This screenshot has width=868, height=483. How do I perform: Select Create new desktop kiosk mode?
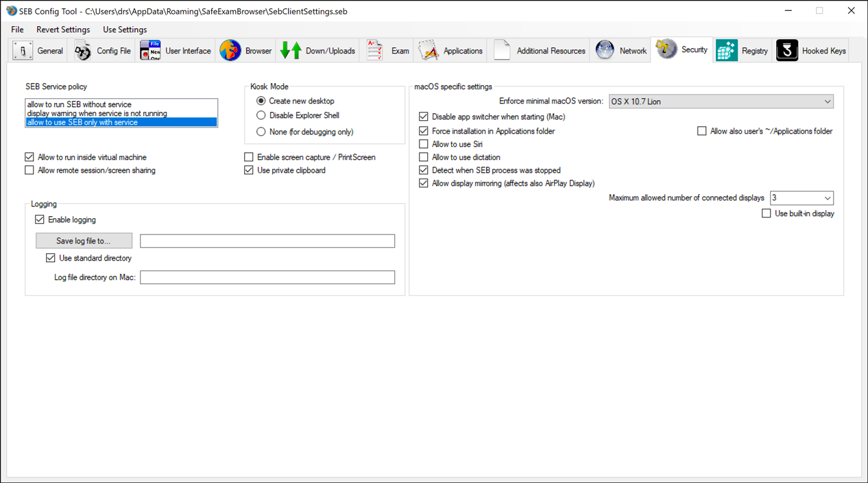(x=261, y=101)
